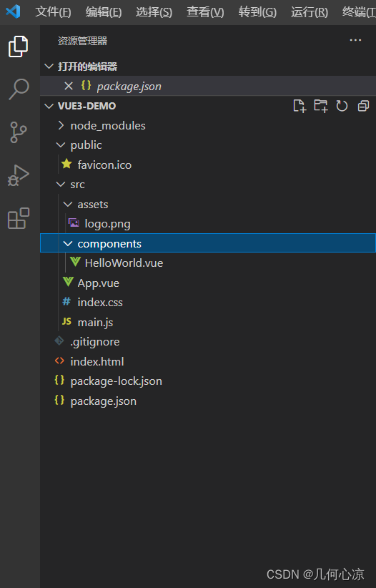Screen dimensions: 376x588
Task: Open the 运行(R) menu
Action: pyautogui.click(x=310, y=12)
